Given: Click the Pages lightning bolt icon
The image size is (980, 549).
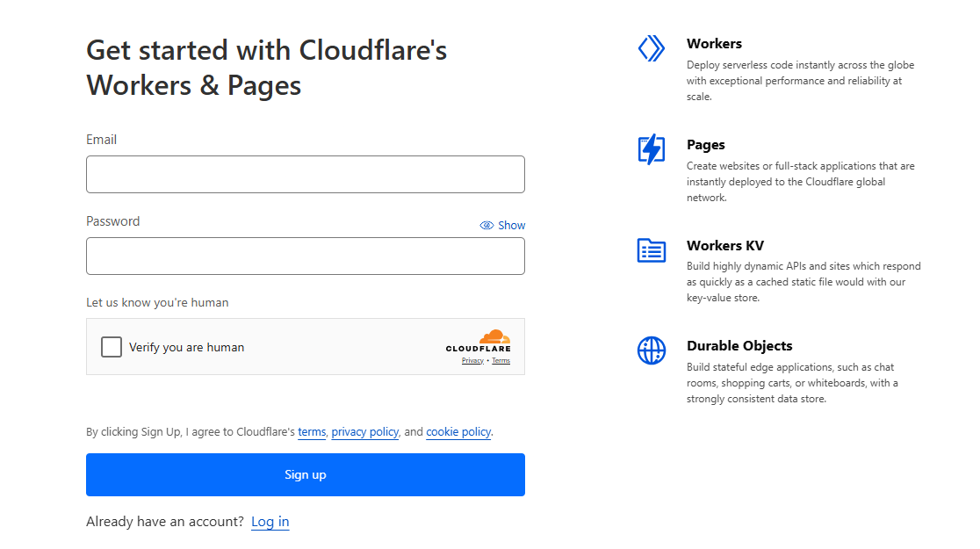Looking at the screenshot, I should (x=652, y=149).
